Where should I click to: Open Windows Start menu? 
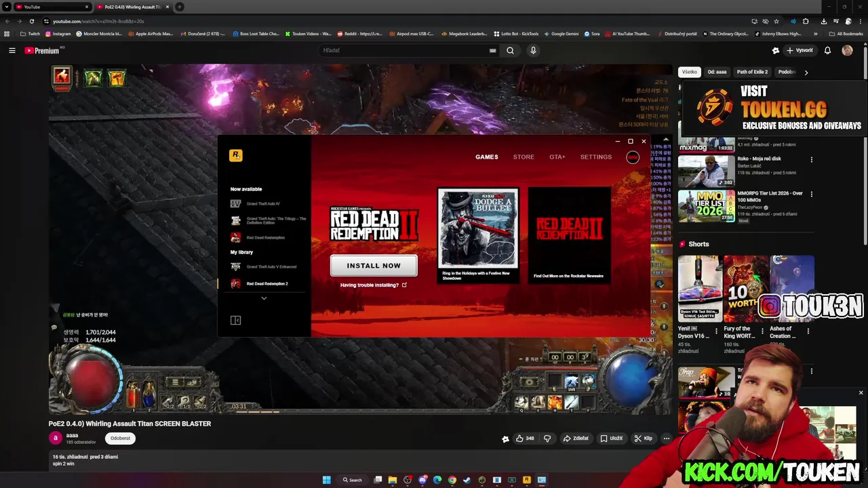click(326, 480)
